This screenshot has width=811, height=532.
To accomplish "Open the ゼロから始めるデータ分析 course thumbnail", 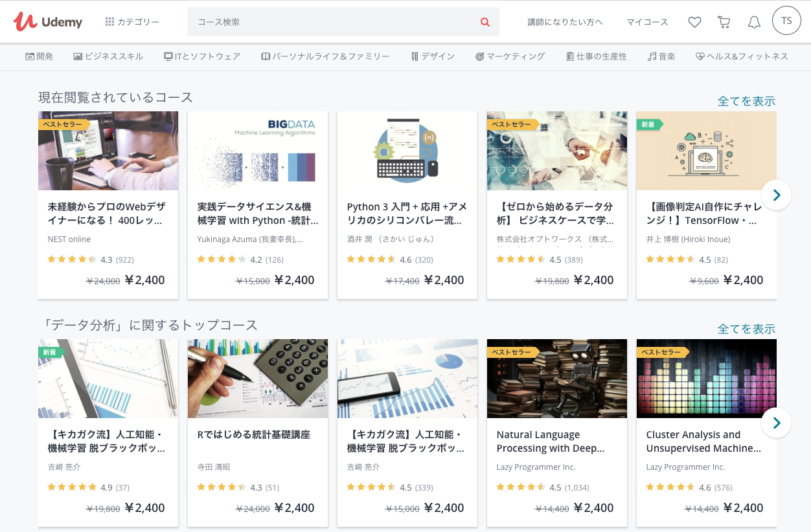I will click(x=557, y=151).
